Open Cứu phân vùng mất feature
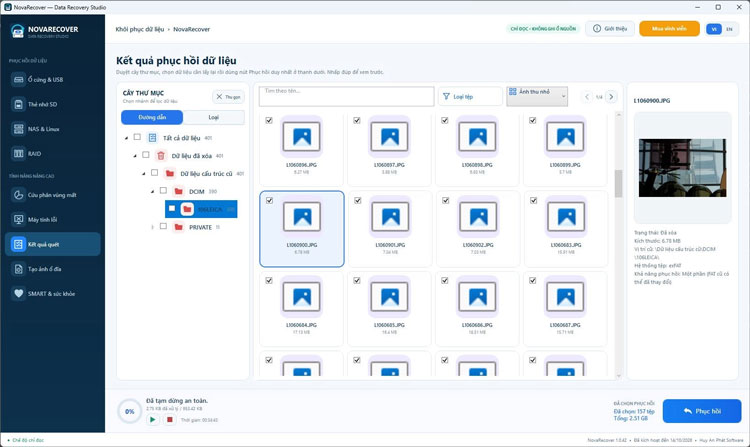The height and width of the screenshot is (447, 750). pyautogui.click(x=53, y=195)
